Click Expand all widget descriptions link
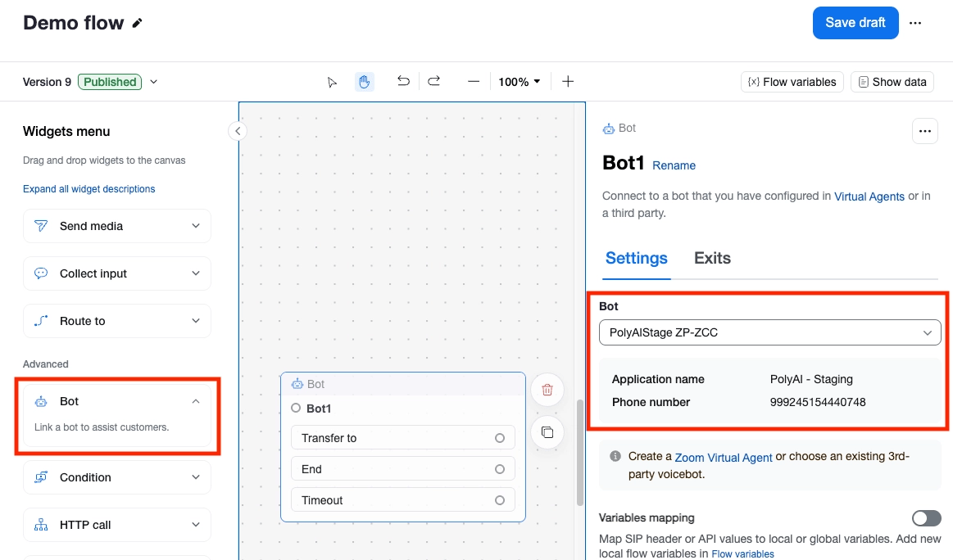 (x=88, y=189)
